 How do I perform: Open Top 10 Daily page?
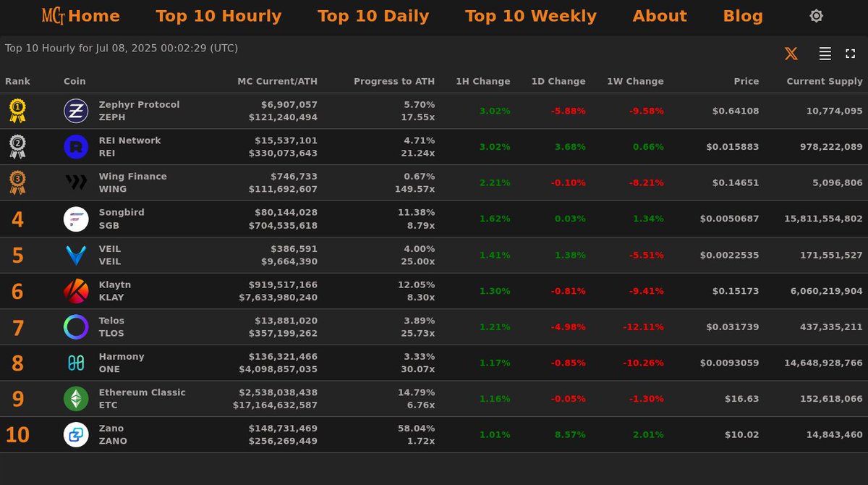click(x=373, y=16)
